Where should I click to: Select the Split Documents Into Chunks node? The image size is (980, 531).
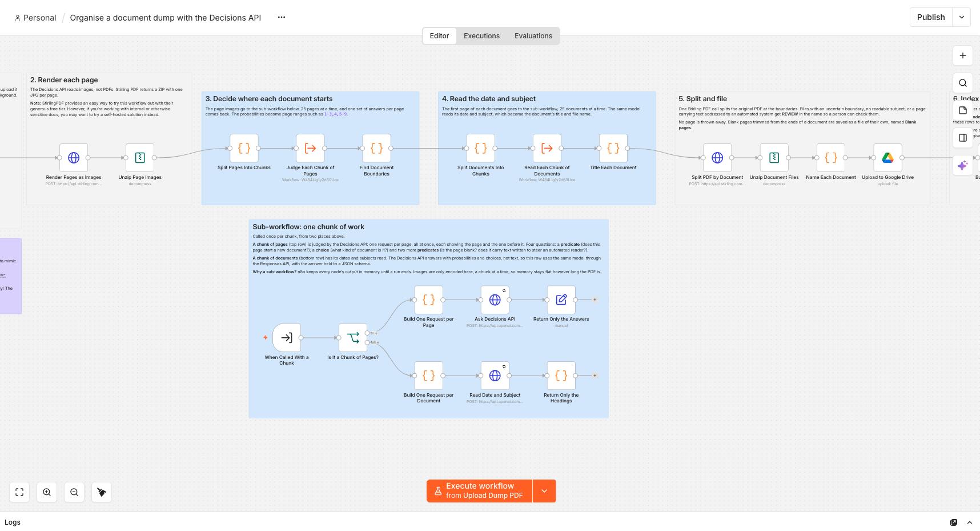click(x=481, y=148)
